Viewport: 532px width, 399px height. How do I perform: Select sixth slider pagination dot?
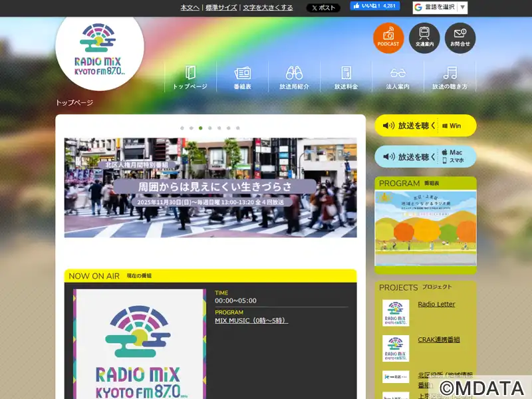[x=229, y=128]
